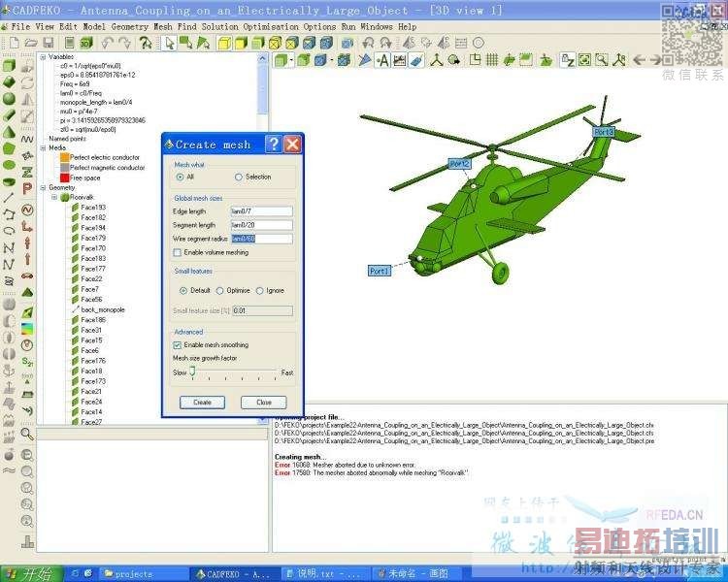Screen dimensions: 728x582
Task: Activate the arrow pointer selection tool
Action: point(170,43)
